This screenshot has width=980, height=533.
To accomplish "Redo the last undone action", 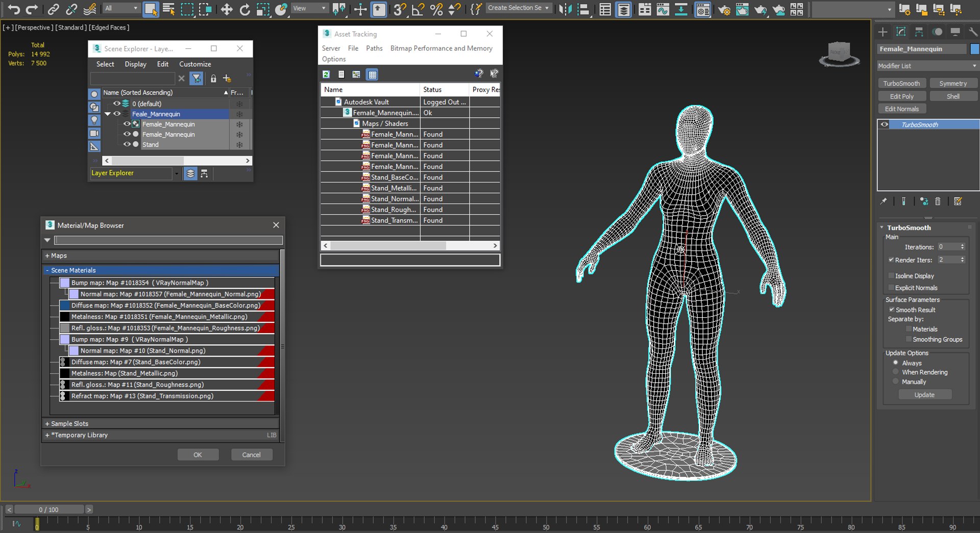I will (x=32, y=9).
